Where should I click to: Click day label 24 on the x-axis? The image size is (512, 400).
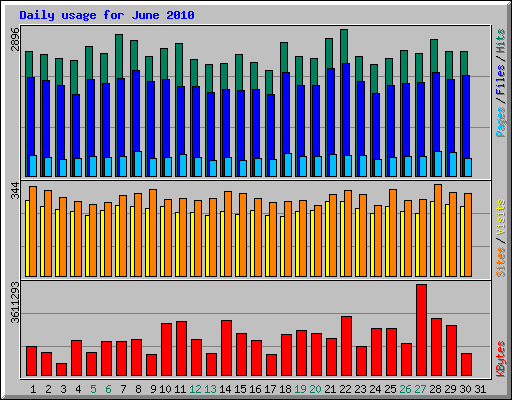pos(375,389)
